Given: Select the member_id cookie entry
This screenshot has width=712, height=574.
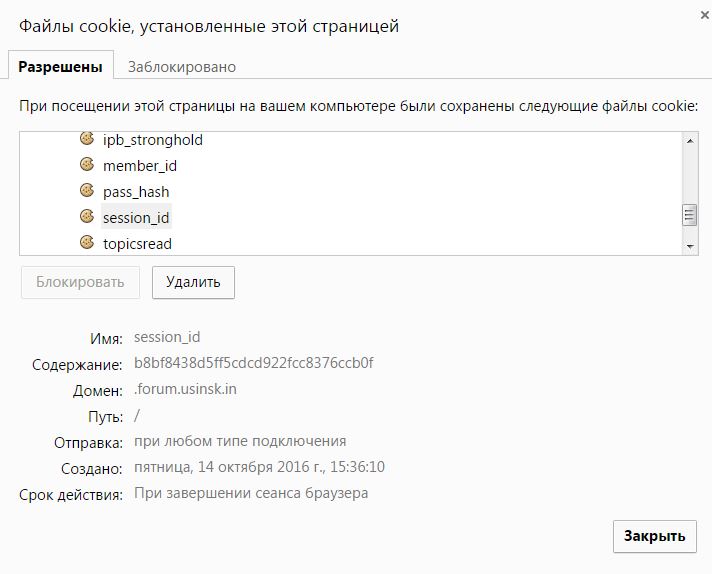Looking at the screenshot, I should [x=140, y=166].
